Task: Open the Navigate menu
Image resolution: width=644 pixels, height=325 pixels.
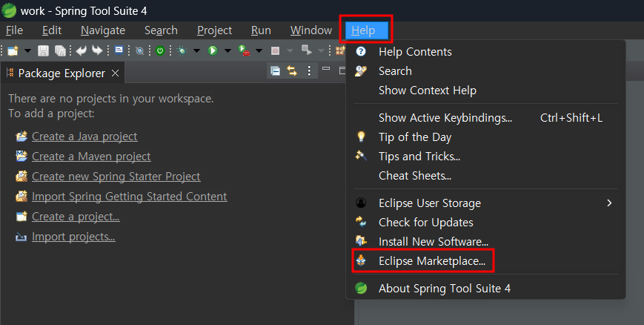Action: coord(103,30)
